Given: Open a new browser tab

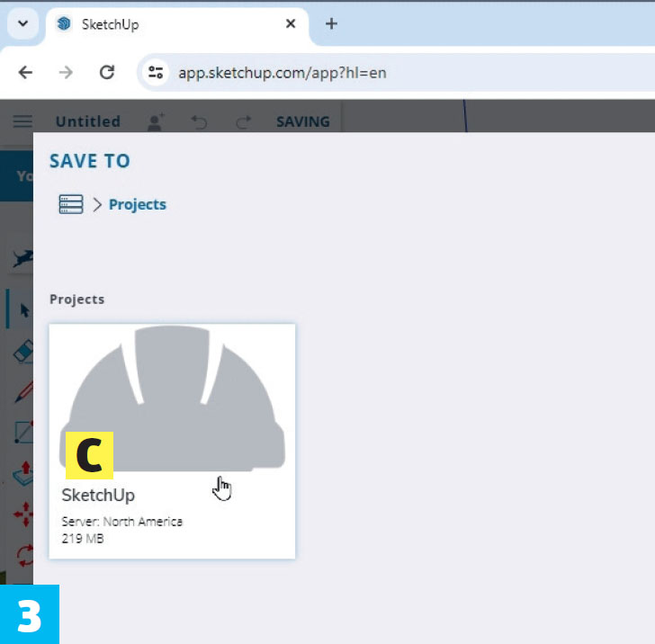Looking at the screenshot, I should [331, 23].
